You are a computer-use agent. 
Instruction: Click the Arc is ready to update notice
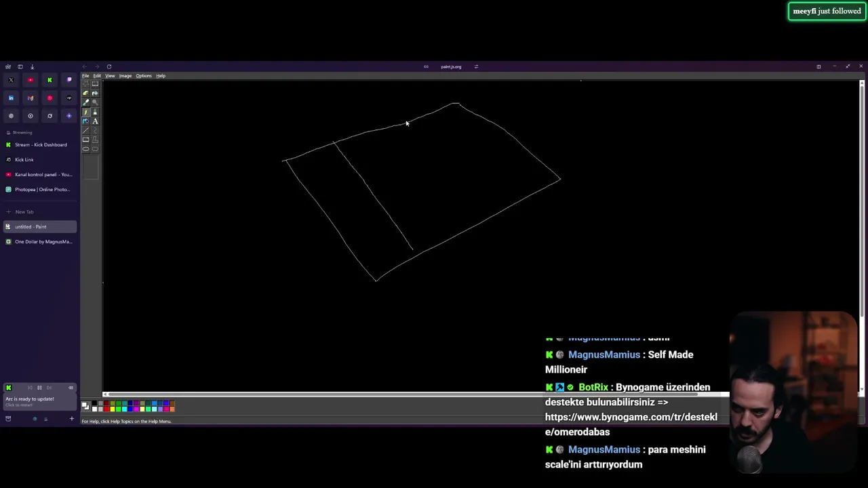(39, 401)
